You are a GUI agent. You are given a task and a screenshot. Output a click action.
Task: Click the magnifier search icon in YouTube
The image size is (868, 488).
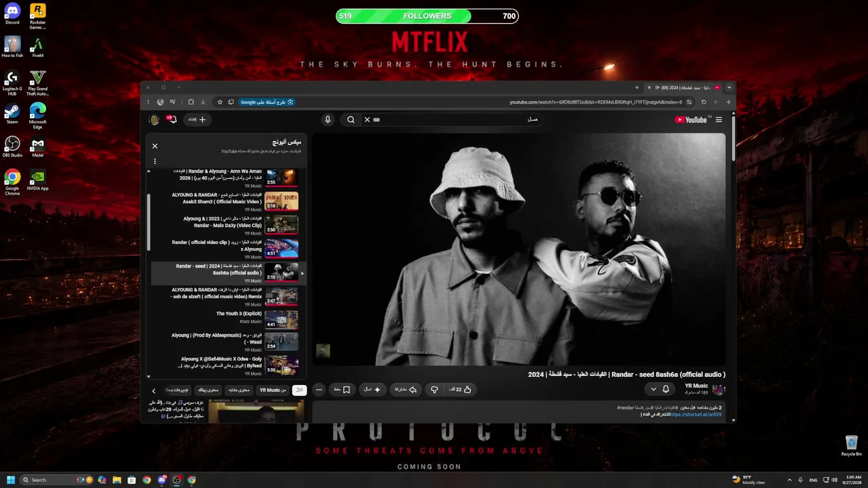coord(351,120)
